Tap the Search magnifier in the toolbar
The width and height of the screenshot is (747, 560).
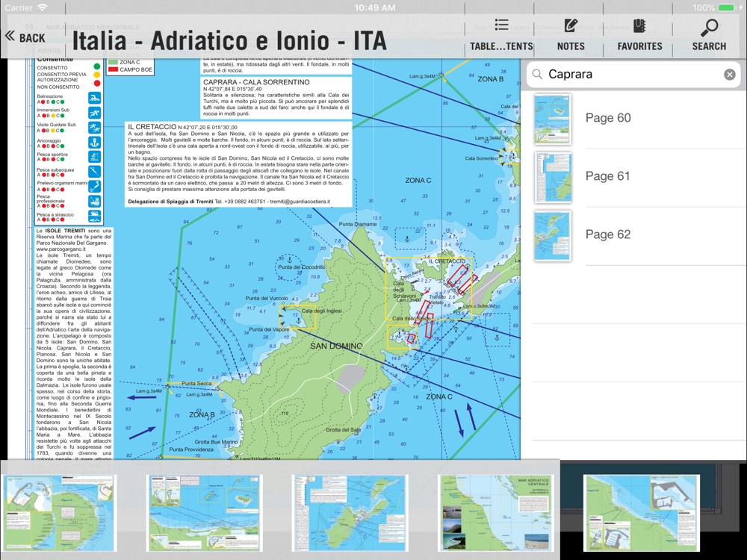click(x=708, y=34)
